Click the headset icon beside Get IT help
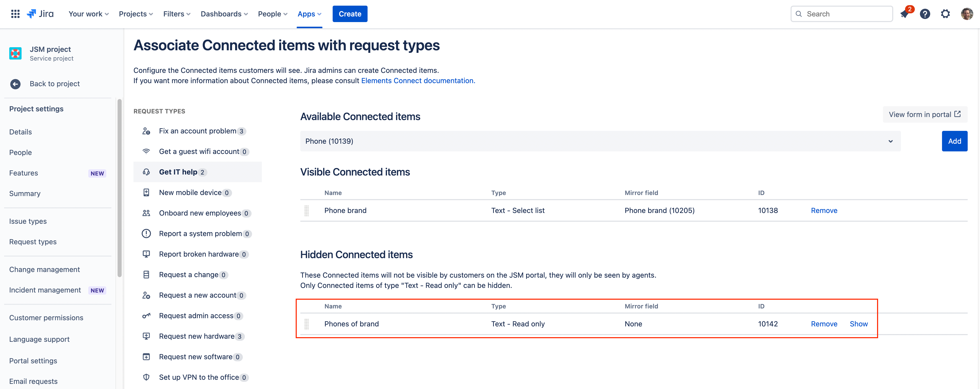Image resolution: width=980 pixels, height=389 pixels. coord(147,172)
